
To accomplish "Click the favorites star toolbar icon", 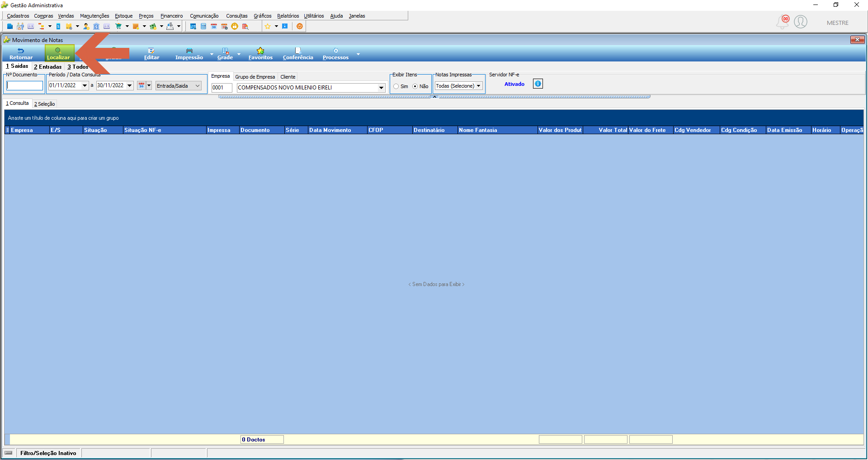I will click(x=268, y=26).
